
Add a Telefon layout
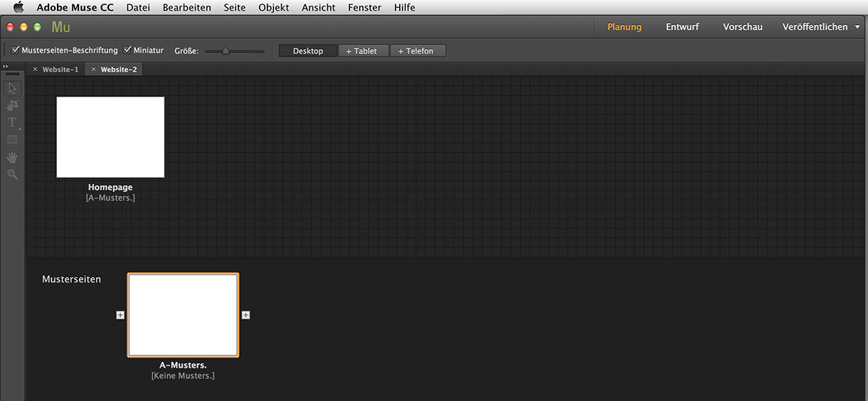[418, 51]
